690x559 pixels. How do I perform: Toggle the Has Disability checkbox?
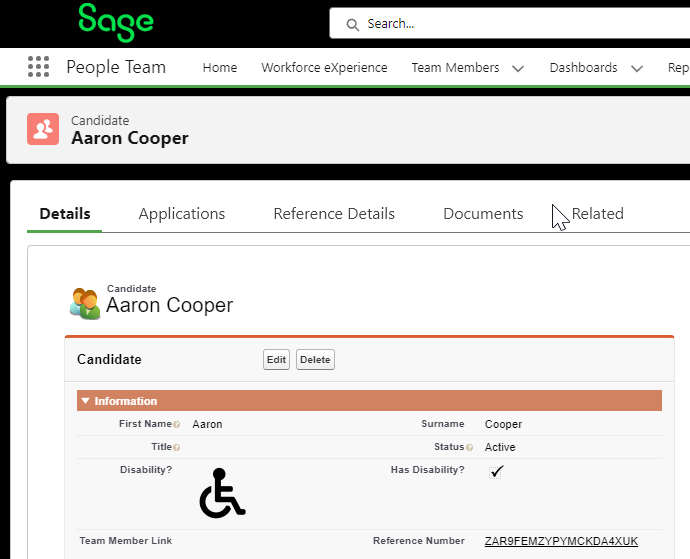coord(496,471)
